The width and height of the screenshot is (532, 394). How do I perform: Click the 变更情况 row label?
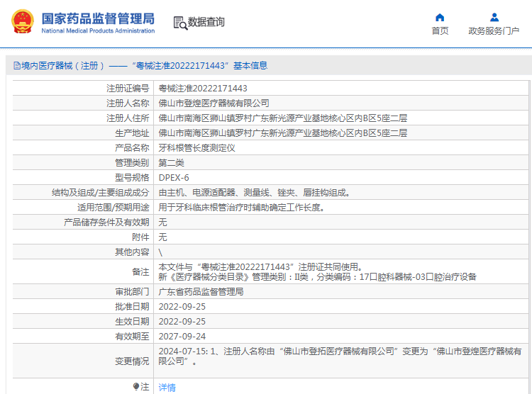(x=132, y=361)
